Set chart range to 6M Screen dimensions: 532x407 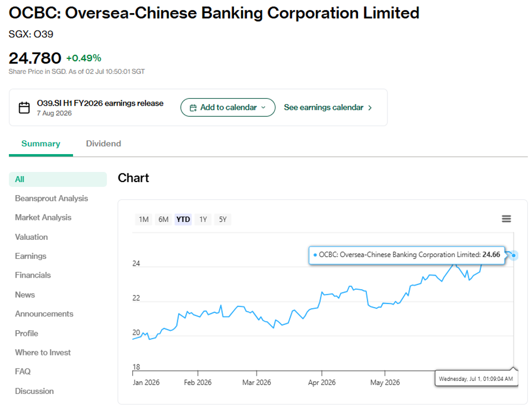pyautogui.click(x=163, y=219)
